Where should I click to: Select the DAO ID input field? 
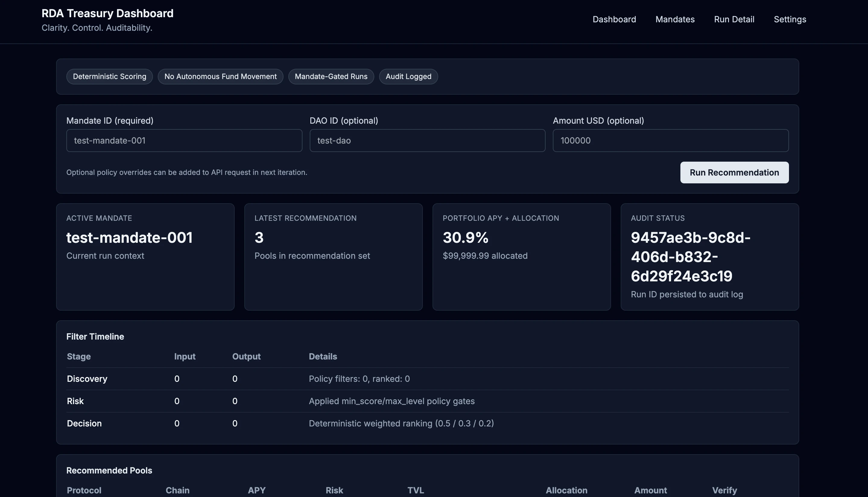click(427, 140)
